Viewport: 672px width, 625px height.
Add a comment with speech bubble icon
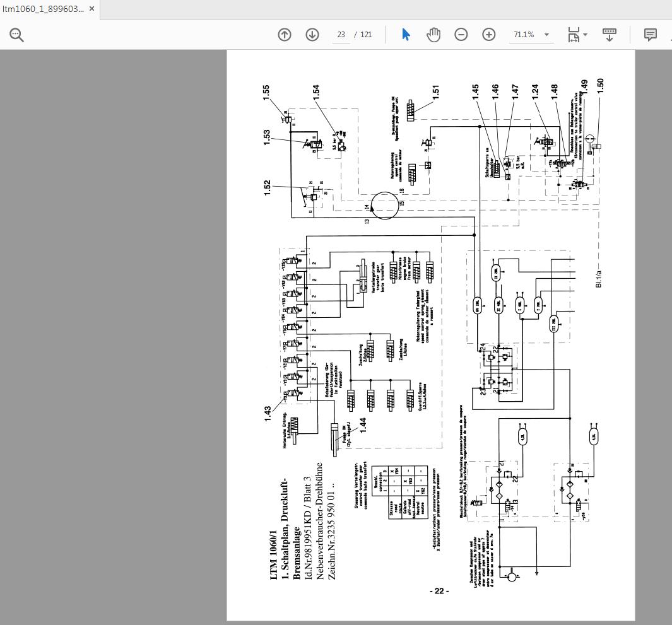tap(651, 35)
